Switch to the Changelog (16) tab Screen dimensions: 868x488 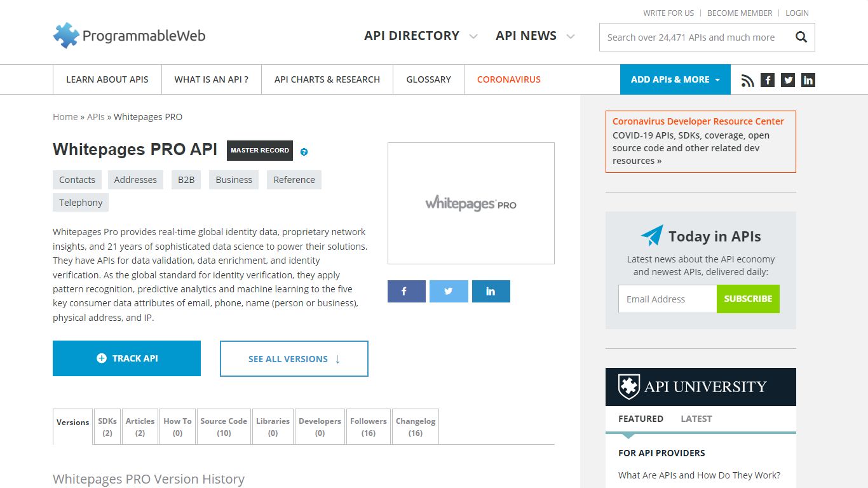point(416,426)
